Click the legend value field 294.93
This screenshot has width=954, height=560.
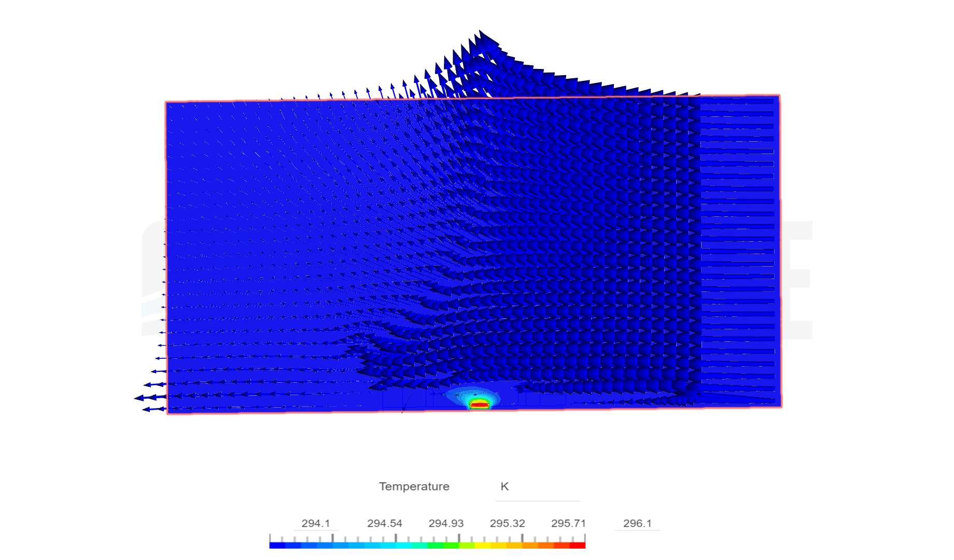pos(446,524)
